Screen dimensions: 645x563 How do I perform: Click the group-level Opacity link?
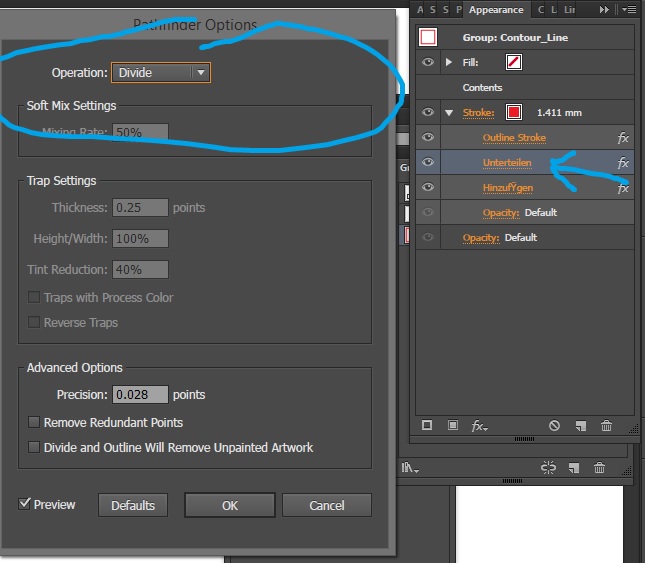[x=481, y=238]
